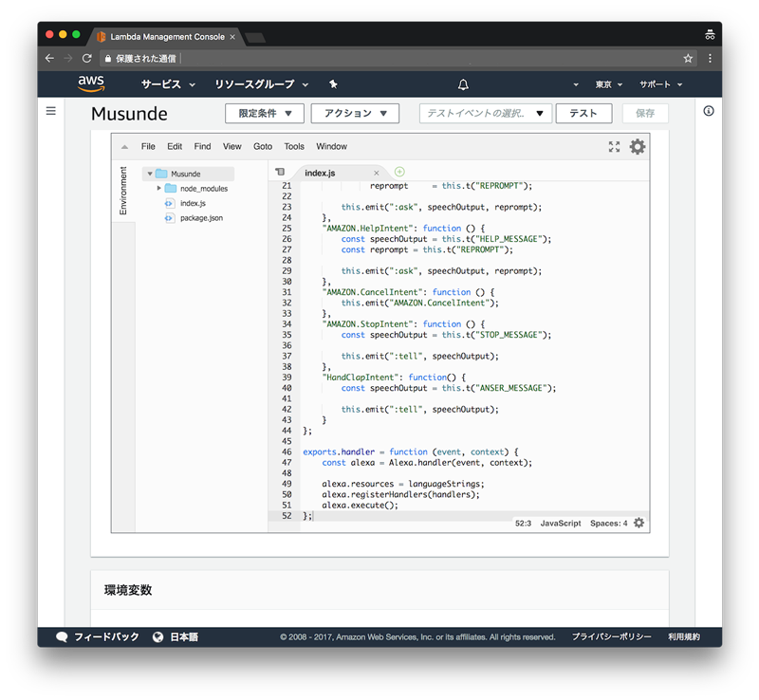
Task: Open status bar gear settings icon
Action: coord(639,523)
